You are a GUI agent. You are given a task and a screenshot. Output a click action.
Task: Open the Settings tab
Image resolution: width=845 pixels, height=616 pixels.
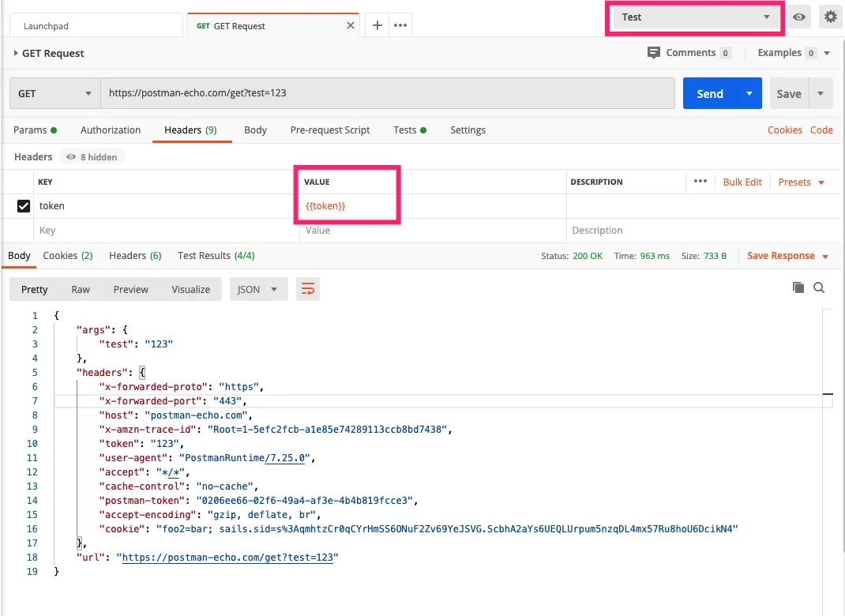pos(468,130)
